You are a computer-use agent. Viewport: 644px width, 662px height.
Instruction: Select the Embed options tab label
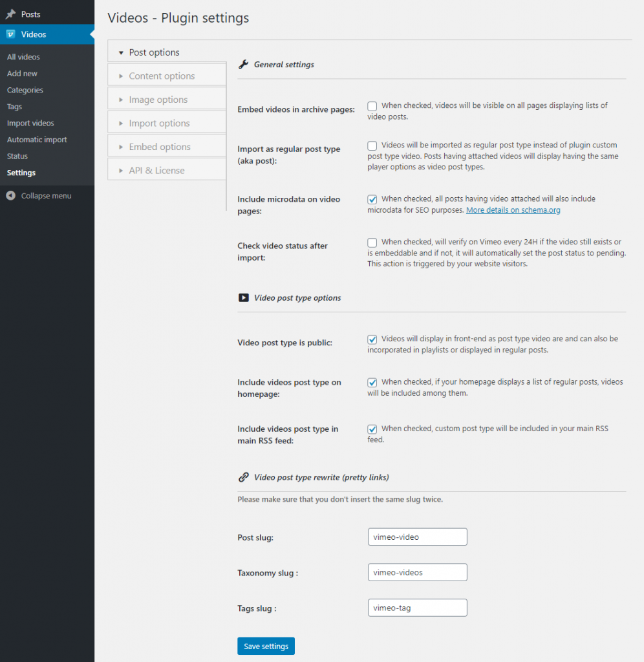(x=160, y=147)
